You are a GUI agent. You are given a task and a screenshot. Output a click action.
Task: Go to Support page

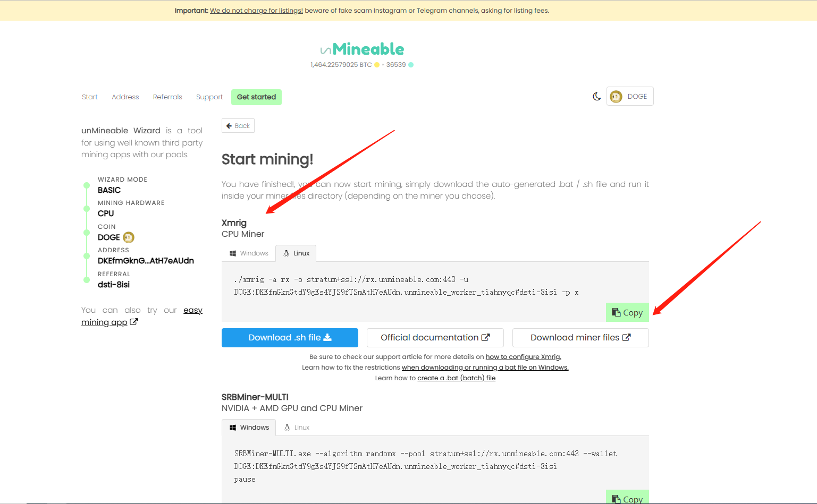pos(209,97)
